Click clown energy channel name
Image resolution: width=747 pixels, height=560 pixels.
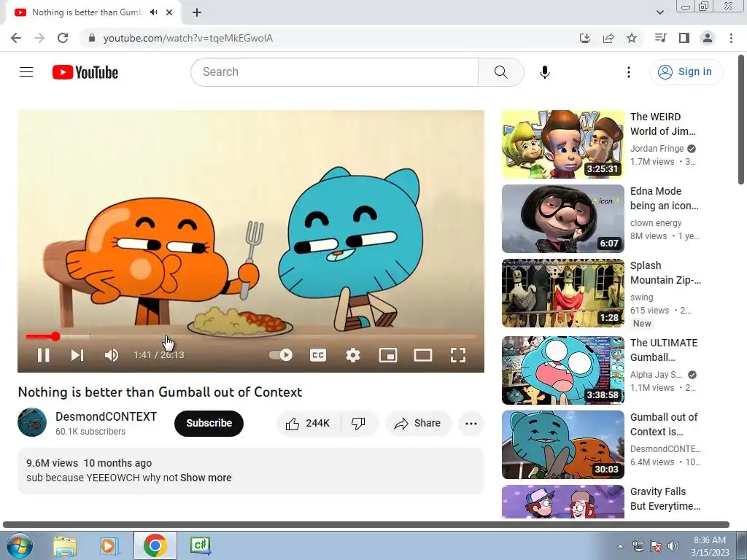[x=656, y=223]
